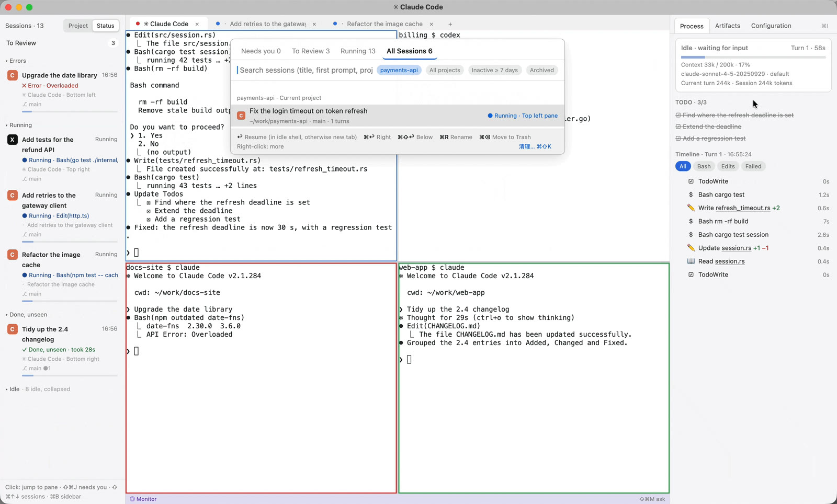Switch sidebar grouping to Project

(78, 26)
